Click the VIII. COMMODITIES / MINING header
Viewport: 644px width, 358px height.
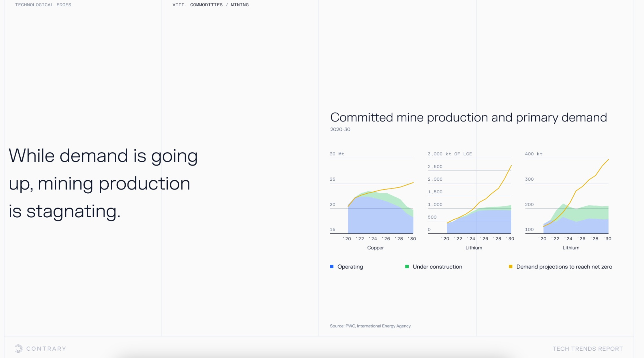point(210,5)
